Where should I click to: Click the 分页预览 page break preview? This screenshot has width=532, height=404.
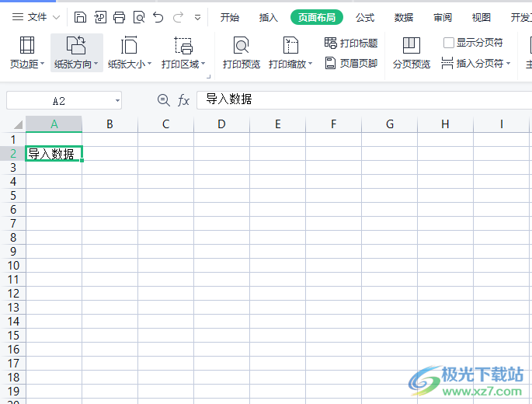tap(412, 53)
